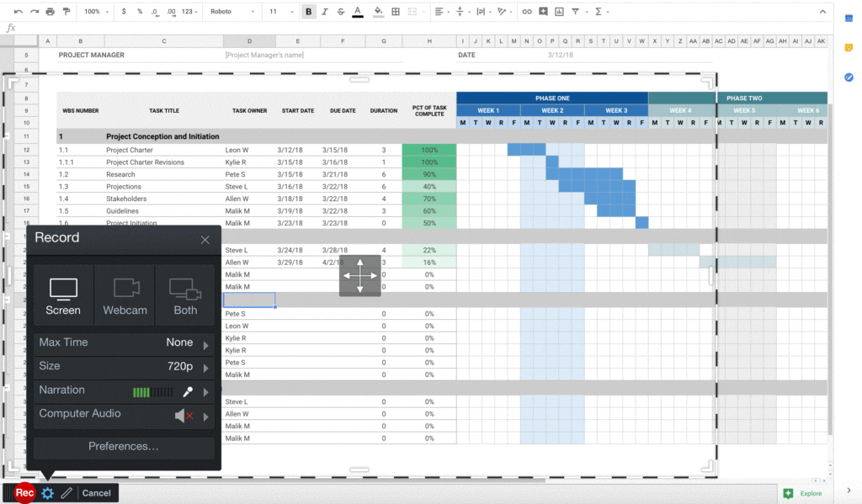Format as percent with % icon
Viewport: 862px width, 504px height.
click(140, 12)
